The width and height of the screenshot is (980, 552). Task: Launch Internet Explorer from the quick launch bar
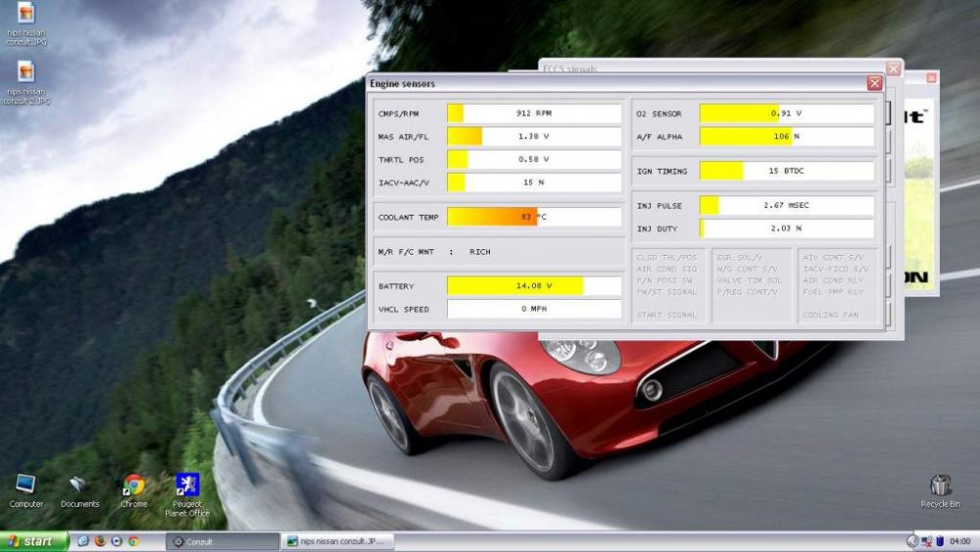83,541
